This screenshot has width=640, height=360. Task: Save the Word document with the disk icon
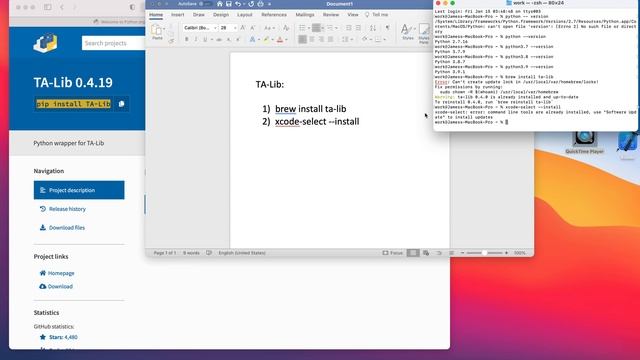(229, 4)
